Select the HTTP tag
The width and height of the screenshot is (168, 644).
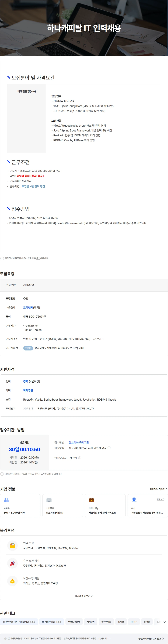point(134,622)
